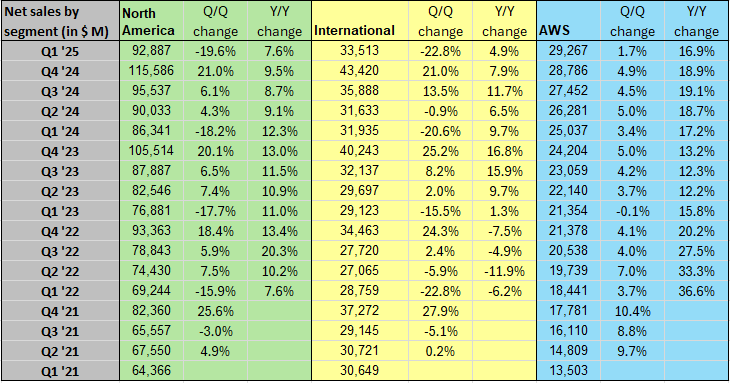Click the Q1 '25 row label
This screenshot has height=383, width=730.
[x=60, y=51]
